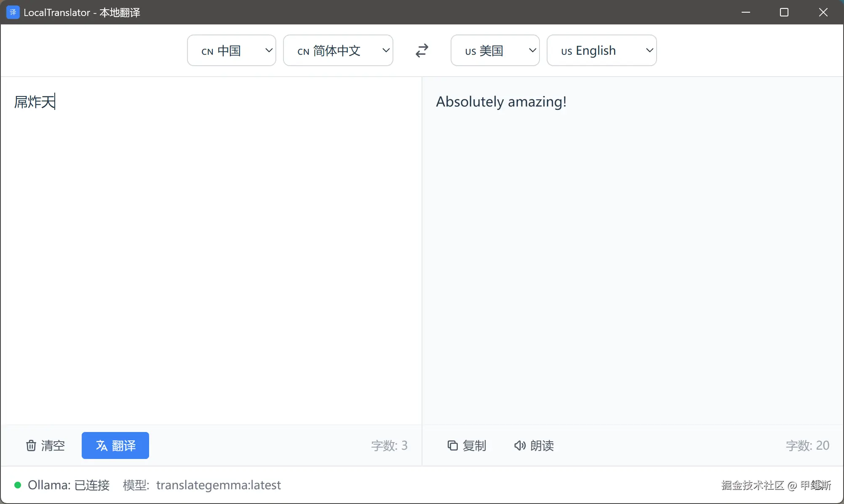
Task: Open the source country 中国 dropdown
Action: [x=231, y=51]
